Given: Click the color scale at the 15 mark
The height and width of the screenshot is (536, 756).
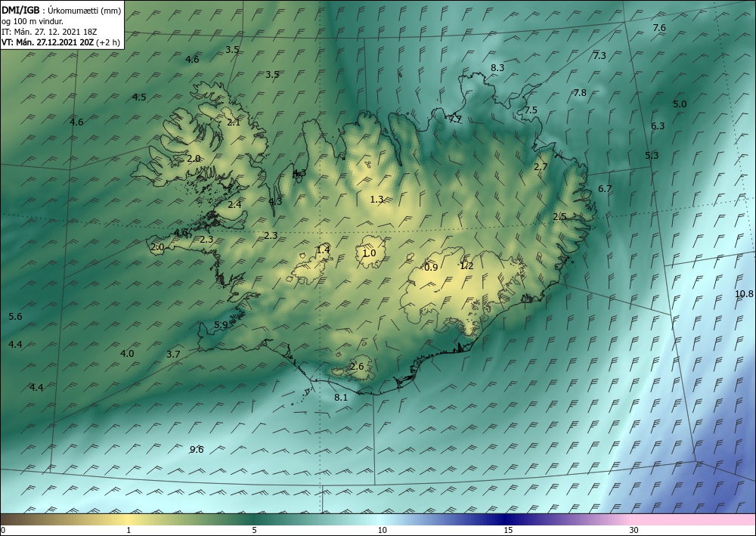Looking at the screenshot, I should [x=508, y=519].
